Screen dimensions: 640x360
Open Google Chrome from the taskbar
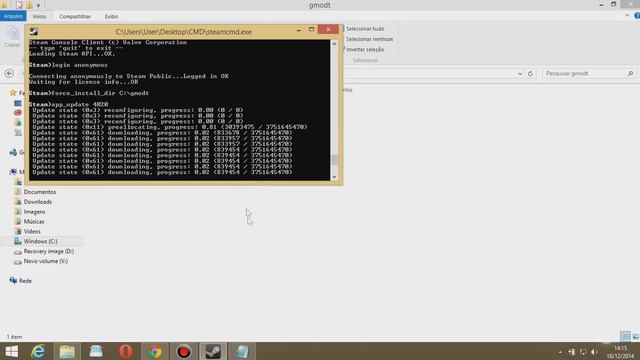click(155, 351)
